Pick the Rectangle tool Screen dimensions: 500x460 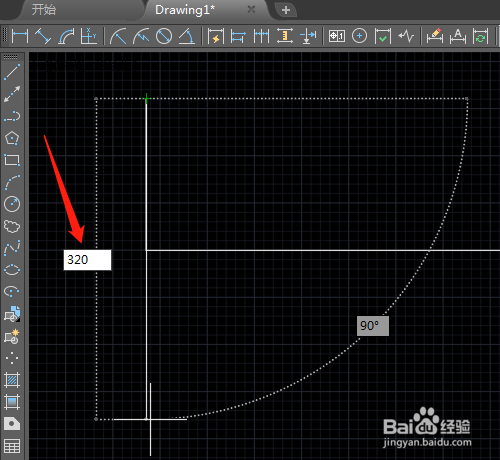[12, 160]
